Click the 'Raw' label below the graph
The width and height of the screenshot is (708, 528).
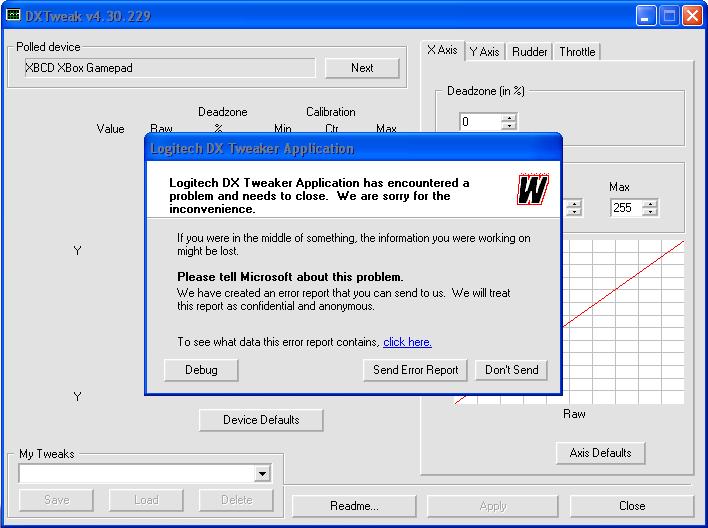click(x=574, y=414)
